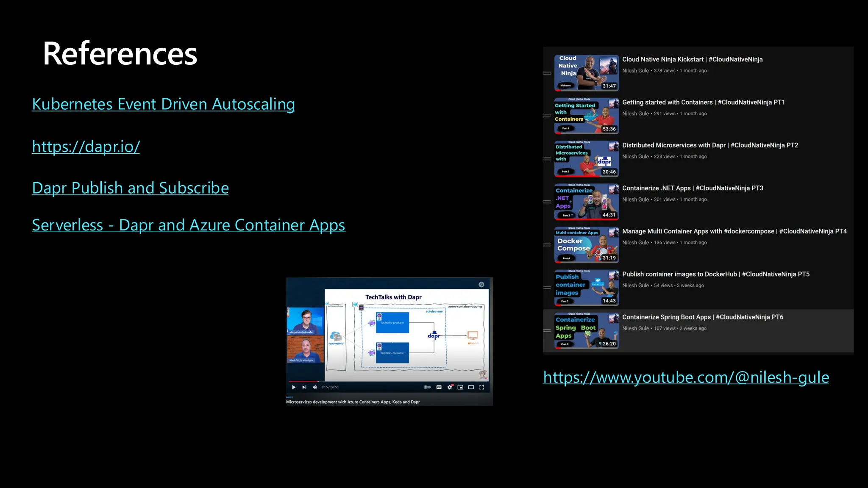Click 'Nilesh Gule' under the 107 views video
This screenshot has height=488, width=868.
coord(635,328)
